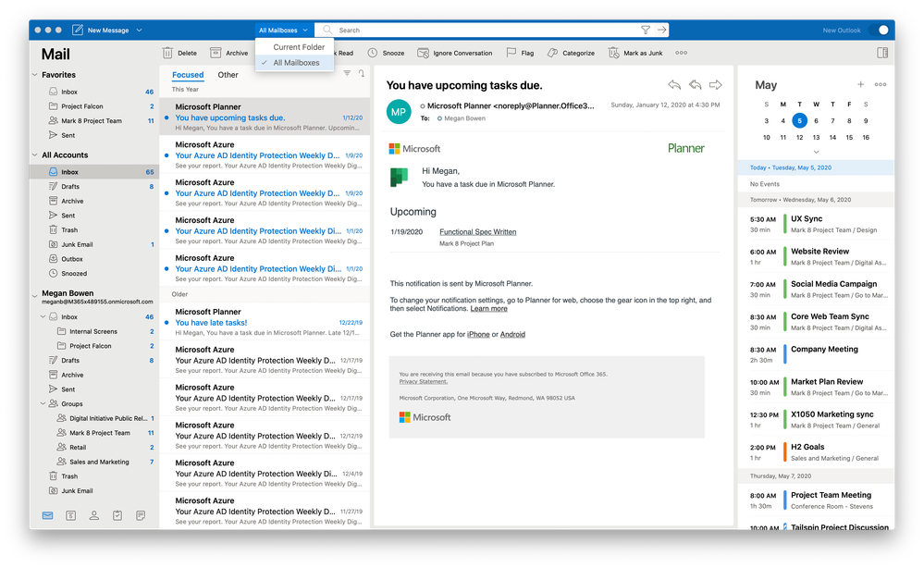The image size is (924, 568).
Task: Open the Sales and Marketing group
Action: 94,462
